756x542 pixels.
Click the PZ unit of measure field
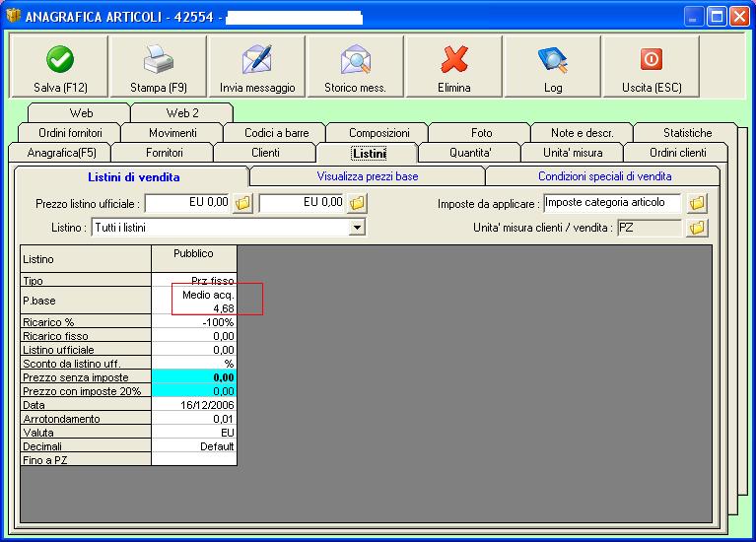point(650,228)
